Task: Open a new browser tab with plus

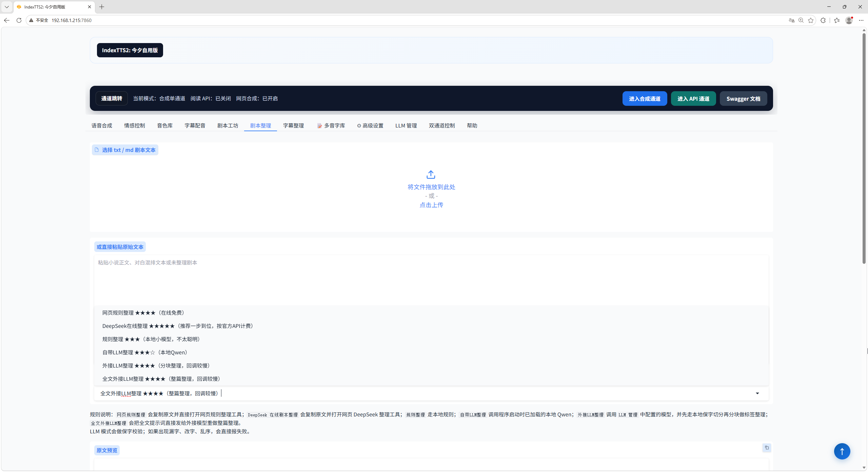Action: tap(102, 7)
